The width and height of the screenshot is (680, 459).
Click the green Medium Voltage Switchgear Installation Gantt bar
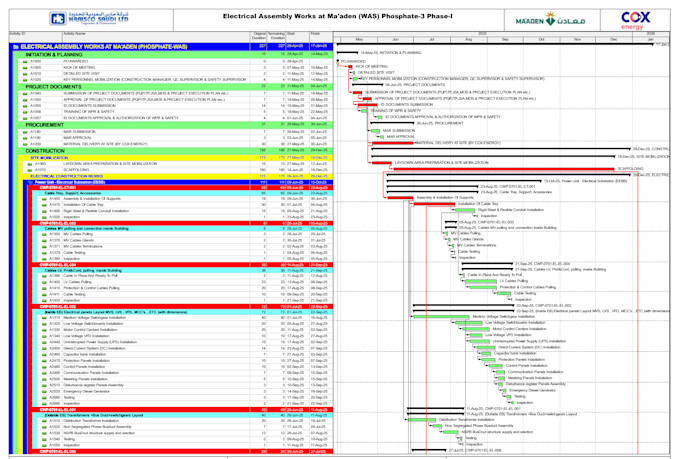coord(441,317)
